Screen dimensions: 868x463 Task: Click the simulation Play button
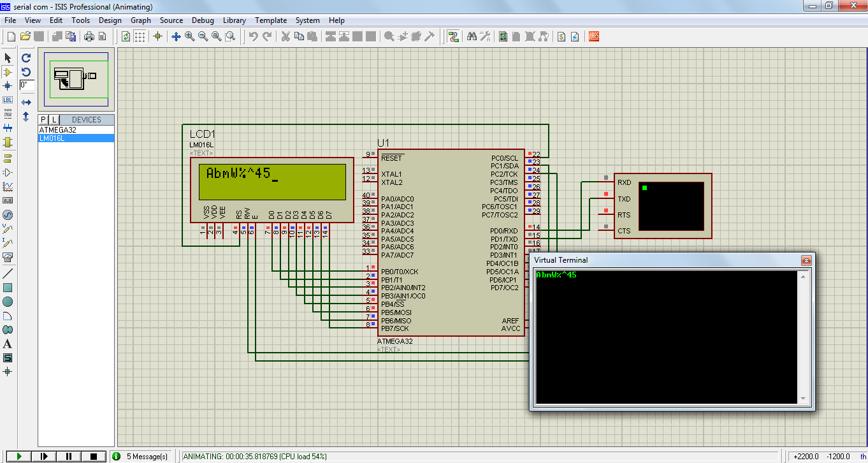[18, 456]
